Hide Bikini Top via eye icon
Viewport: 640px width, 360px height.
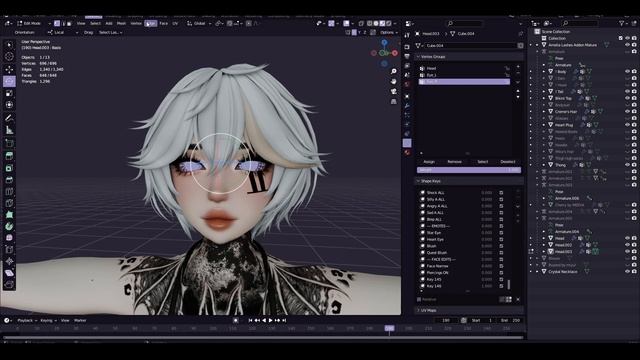(627, 98)
